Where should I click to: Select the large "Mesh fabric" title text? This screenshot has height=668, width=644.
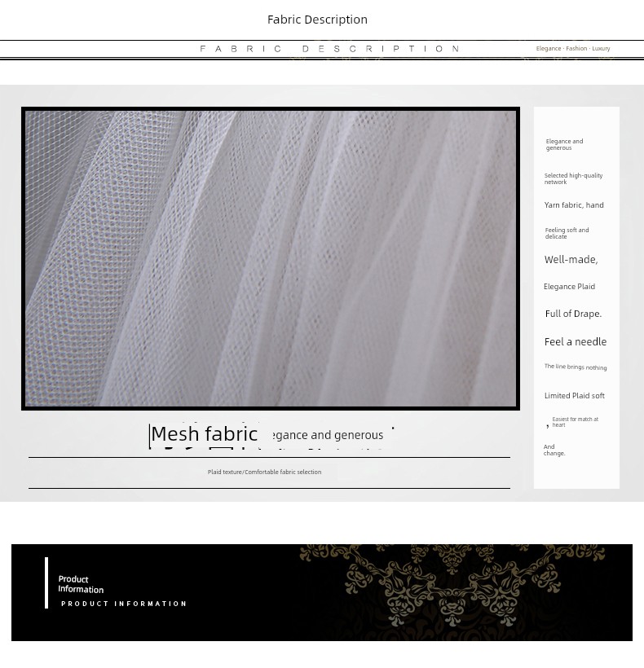205,434
